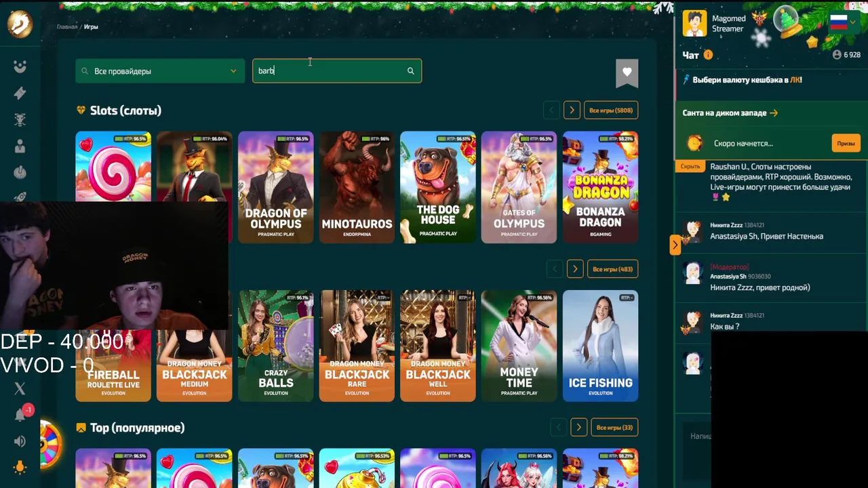Viewport: 868px width, 488px height.
Task: Click the rank emblem badge near username
Action: pyautogui.click(x=759, y=19)
